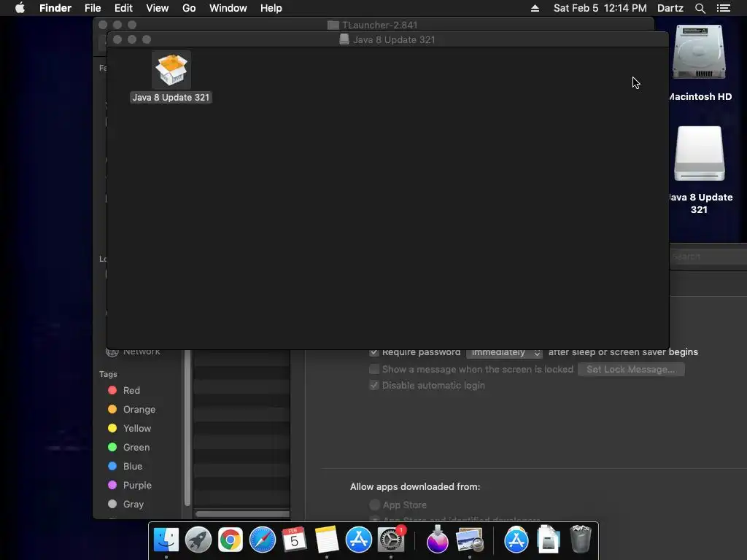Open the Downloads stack in the Dock
Screen dimensions: 747x560
click(x=549, y=540)
